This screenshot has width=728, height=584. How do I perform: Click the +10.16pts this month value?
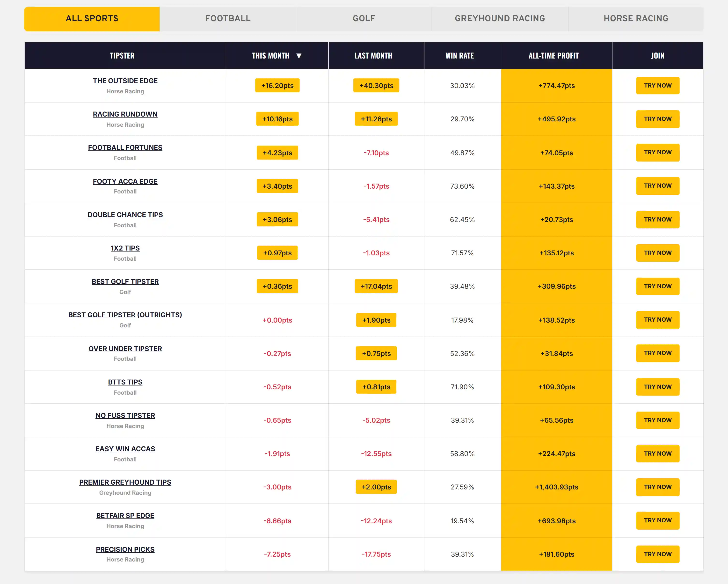coord(277,119)
